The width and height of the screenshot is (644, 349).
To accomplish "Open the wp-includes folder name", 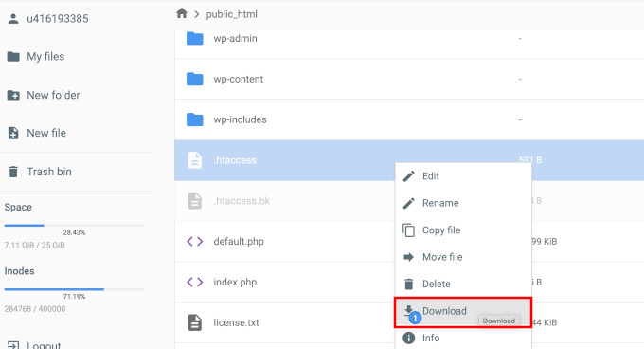I will [x=240, y=119].
